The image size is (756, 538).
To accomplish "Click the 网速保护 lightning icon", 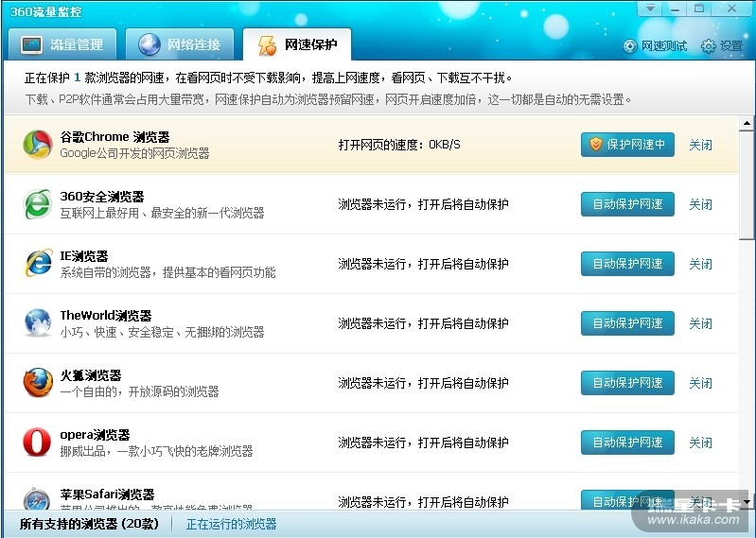I will pyautogui.click(x=267, y=44).
